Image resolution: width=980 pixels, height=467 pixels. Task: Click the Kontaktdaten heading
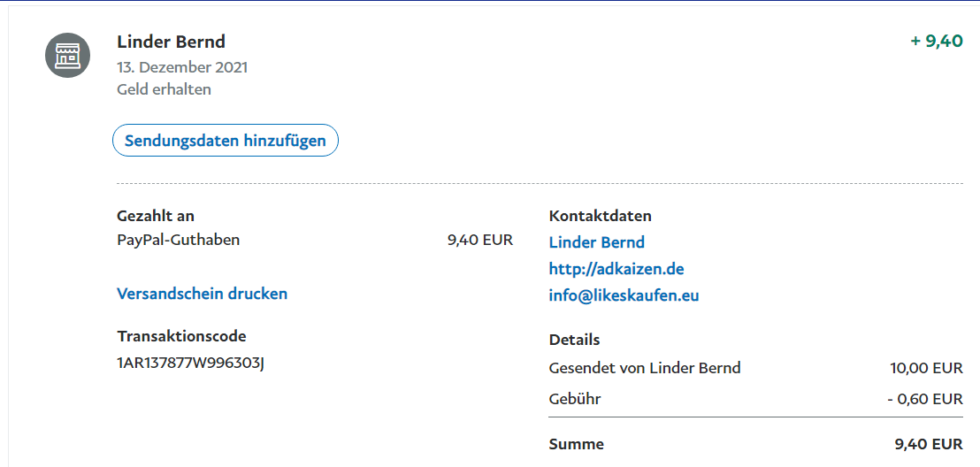point(600,217)
